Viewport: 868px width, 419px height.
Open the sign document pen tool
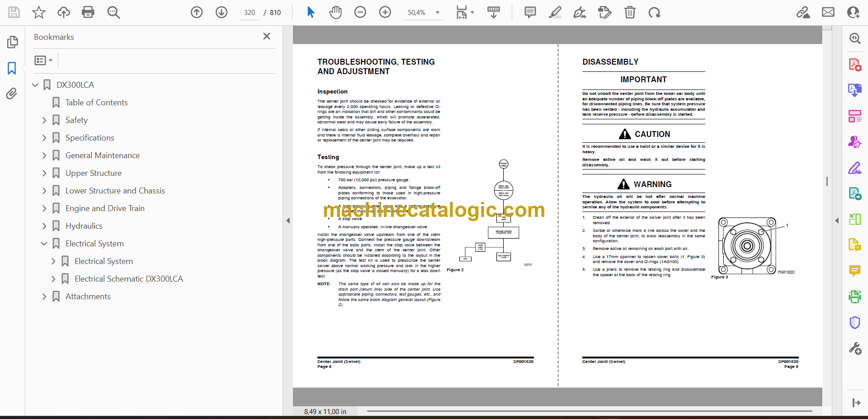pyautogui.click(x=580, y=12)
